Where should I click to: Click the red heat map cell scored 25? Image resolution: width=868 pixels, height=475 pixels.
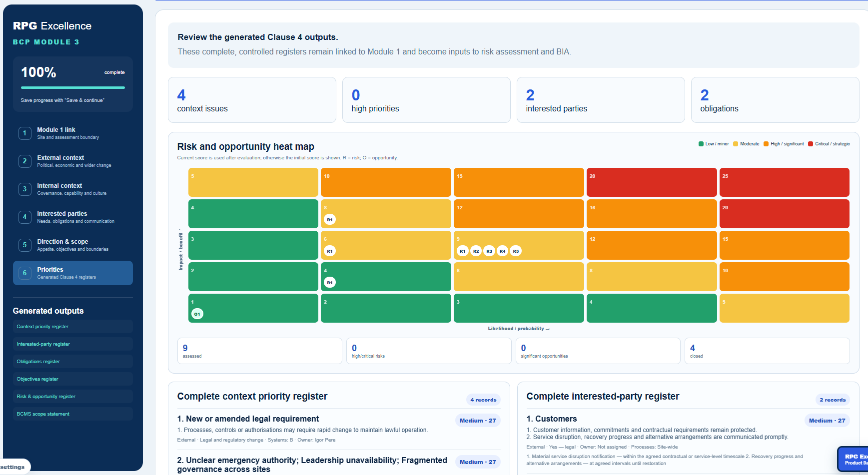[x=785, y=182]
